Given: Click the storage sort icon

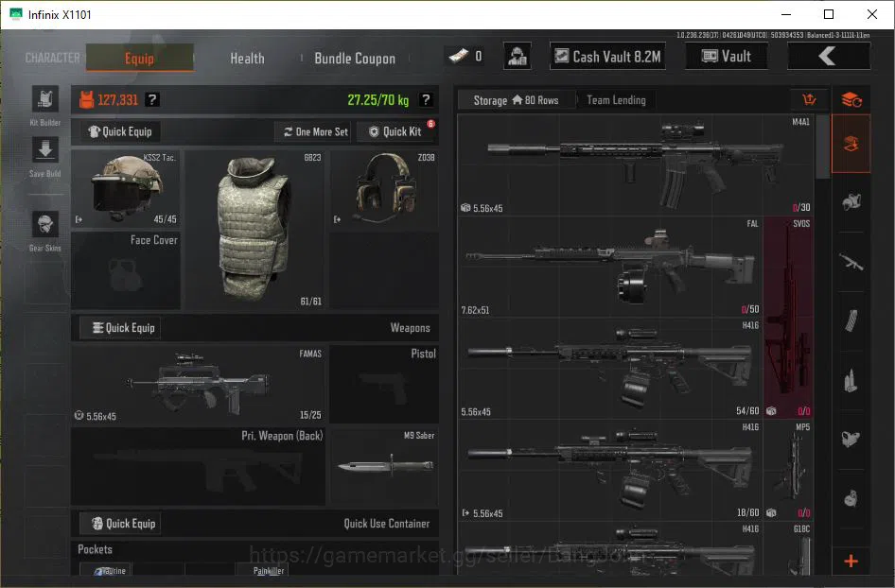Looking at the screenshot, I should [809, 100].
